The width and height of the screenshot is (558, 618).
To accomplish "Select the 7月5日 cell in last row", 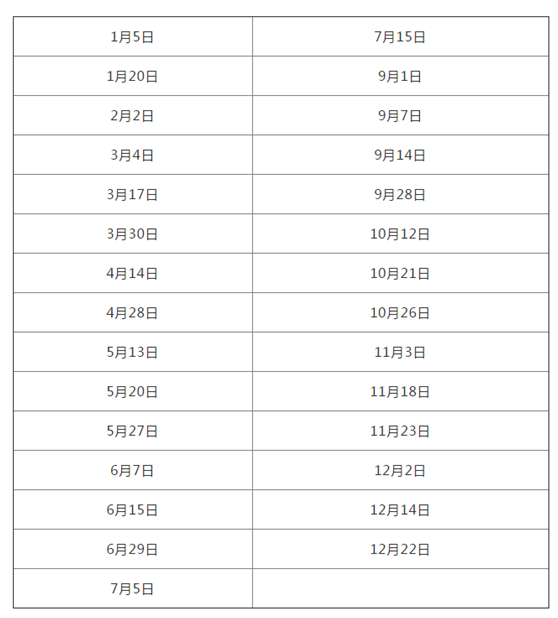I will point(133,588).
